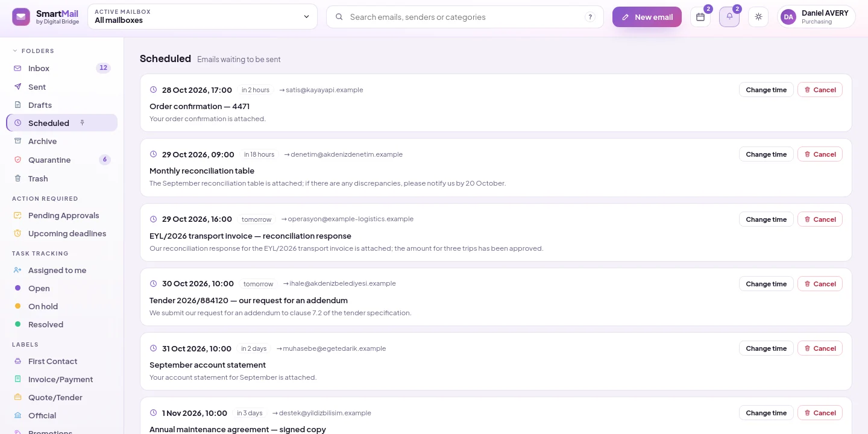Open Upcoming deadlines
Screen dimensions: 868x434
62,233
